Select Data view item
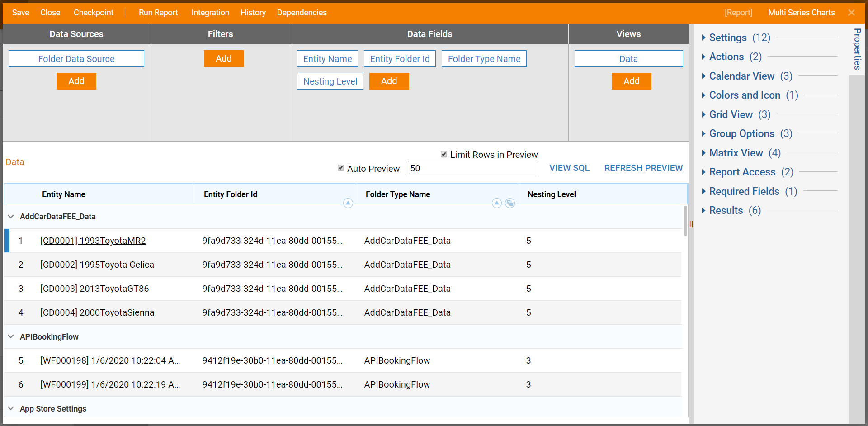Screen dimensions: 868x426 click(x=629, y=59)
